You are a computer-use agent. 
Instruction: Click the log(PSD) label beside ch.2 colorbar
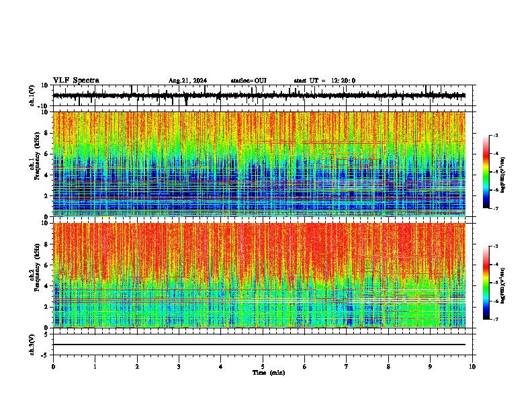tap(502, 285)
